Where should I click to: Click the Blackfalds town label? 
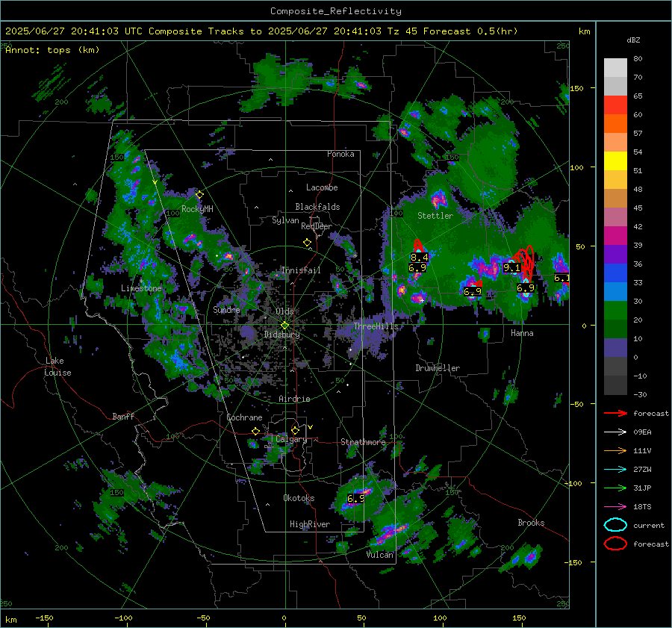pos(317,207)
